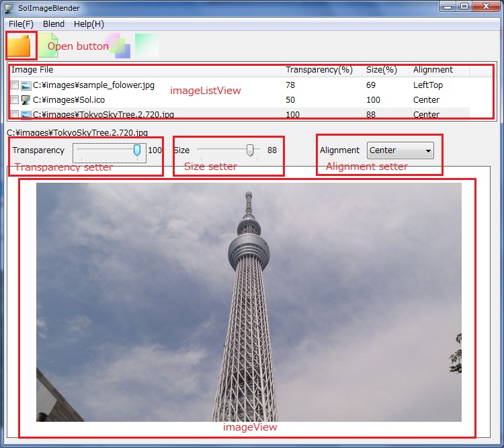Maximize the SolImageBlender window
This screenshot has width=504, height=448.
tap(464, 7)
